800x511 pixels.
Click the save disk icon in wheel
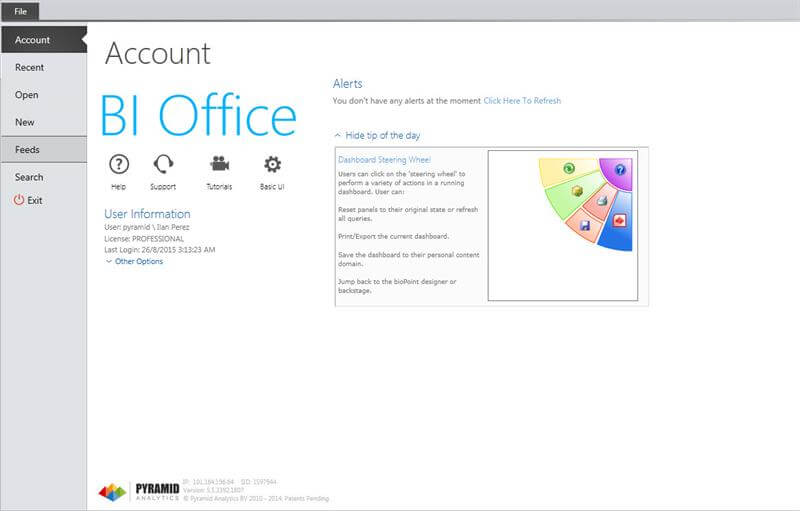tap(585, 225)
